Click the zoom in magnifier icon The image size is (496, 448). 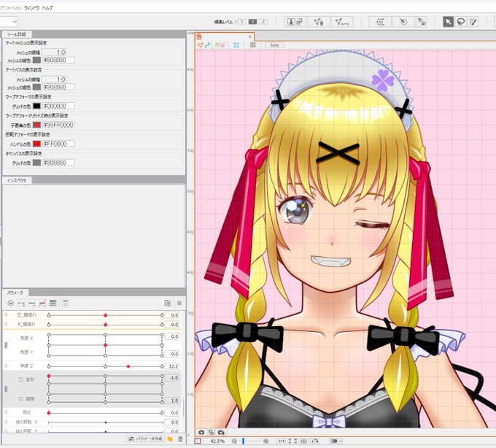(x=266, y=441)
